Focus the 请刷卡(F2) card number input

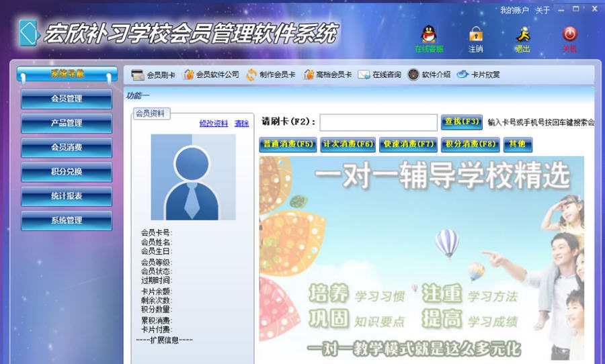[x=378, y=122]
